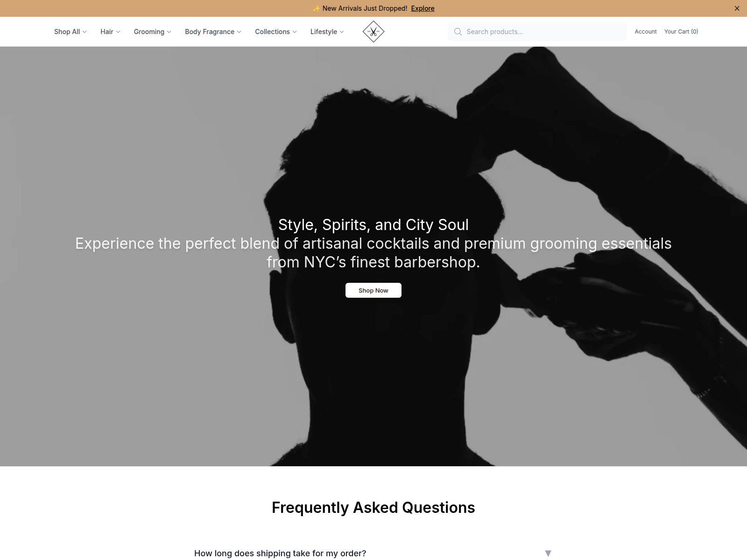Focus the Search products field
Screen dimensions: 747x560
click(x=537, y=32)
